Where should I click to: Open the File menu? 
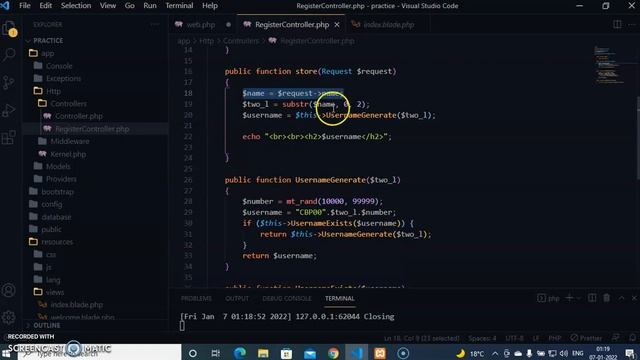tap(25, 6)
